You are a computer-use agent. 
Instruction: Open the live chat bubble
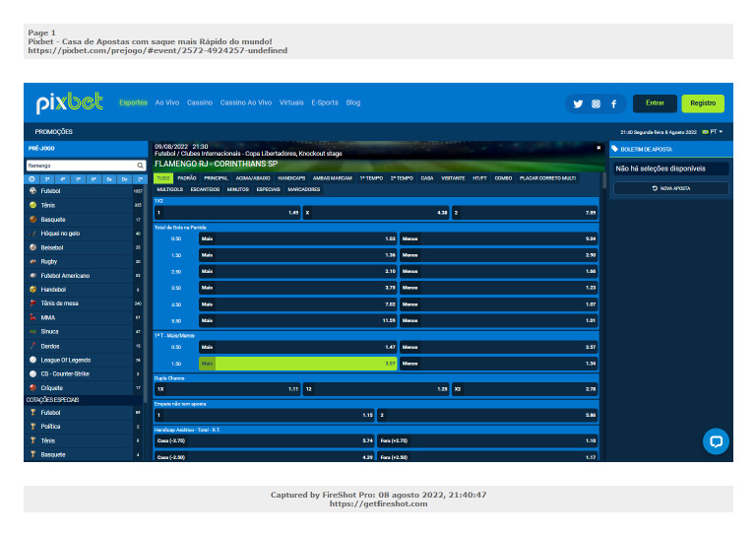tap(716, 441)
